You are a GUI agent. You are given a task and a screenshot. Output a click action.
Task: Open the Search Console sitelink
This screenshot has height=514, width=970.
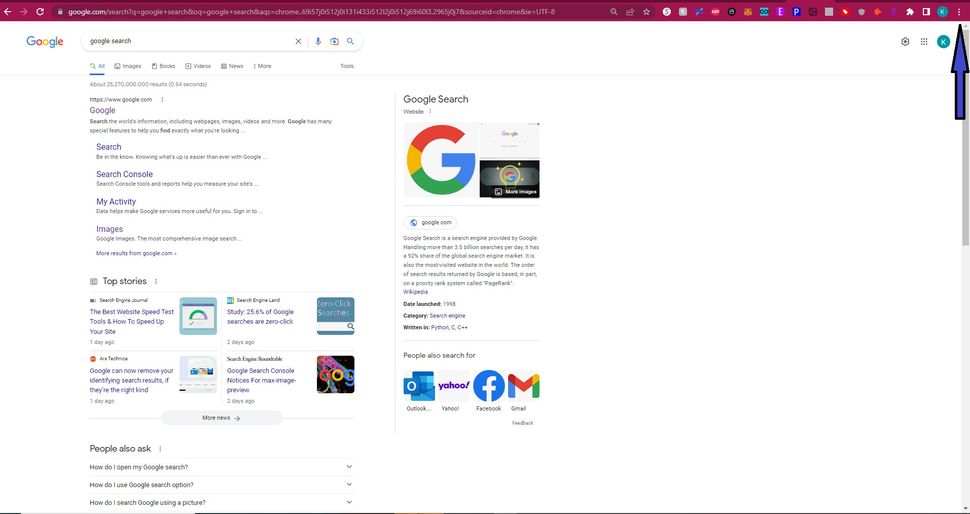tap(124, 174)
